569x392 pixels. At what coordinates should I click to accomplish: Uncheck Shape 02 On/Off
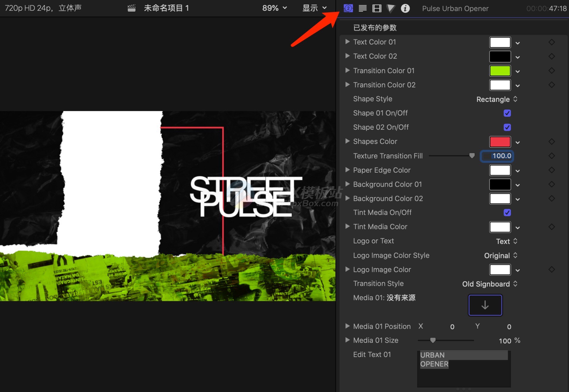coord(507,127)
